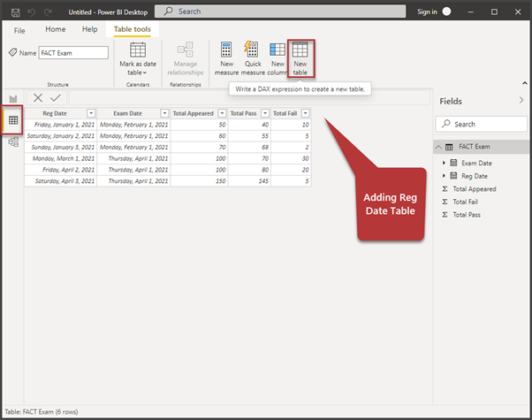This screenshot has height=420, width=532.
Task: Click the Exam Date calendar field icon
Action: point(453,163)
